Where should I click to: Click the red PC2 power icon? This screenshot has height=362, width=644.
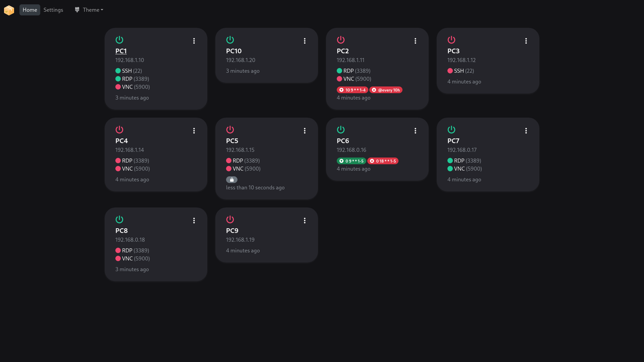341,40
